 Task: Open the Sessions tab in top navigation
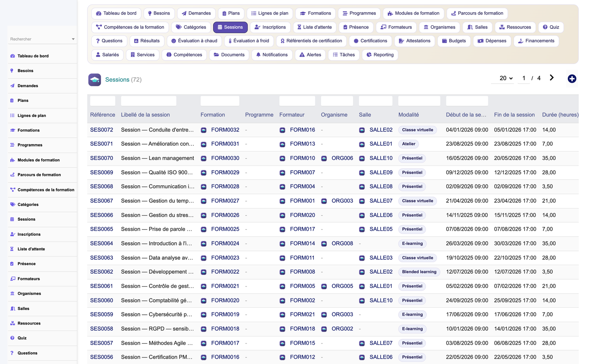click(x=230, y=27)
